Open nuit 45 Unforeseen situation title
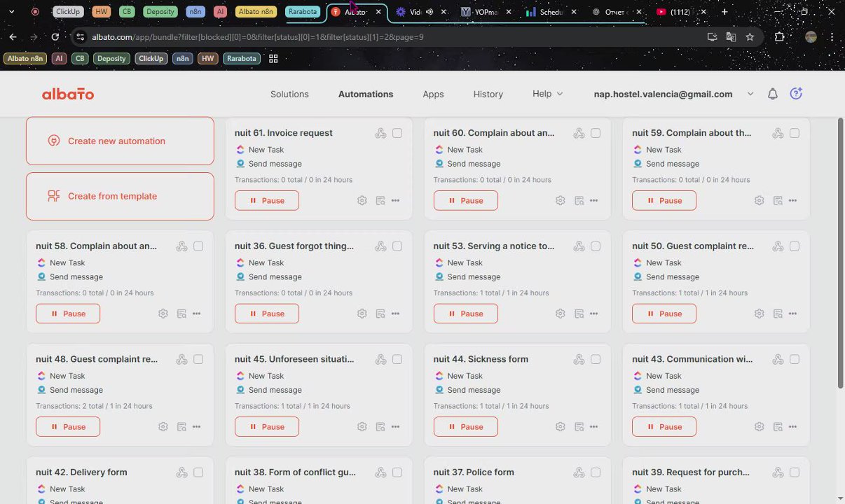This screenshot has width=845, height=504. coord(294,359)
